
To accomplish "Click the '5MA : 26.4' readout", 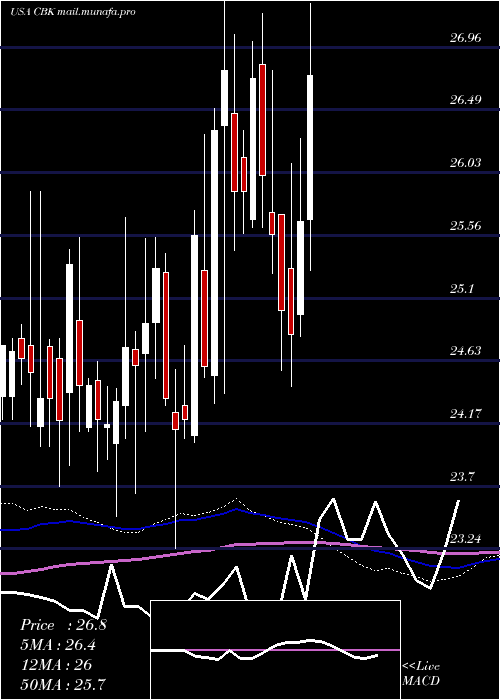I will 58,645.
